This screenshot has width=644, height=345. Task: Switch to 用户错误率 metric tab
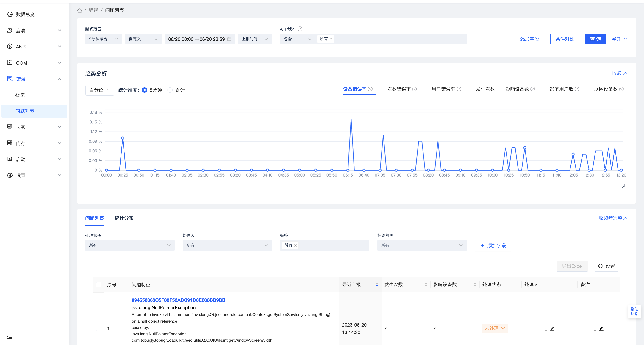443,89
